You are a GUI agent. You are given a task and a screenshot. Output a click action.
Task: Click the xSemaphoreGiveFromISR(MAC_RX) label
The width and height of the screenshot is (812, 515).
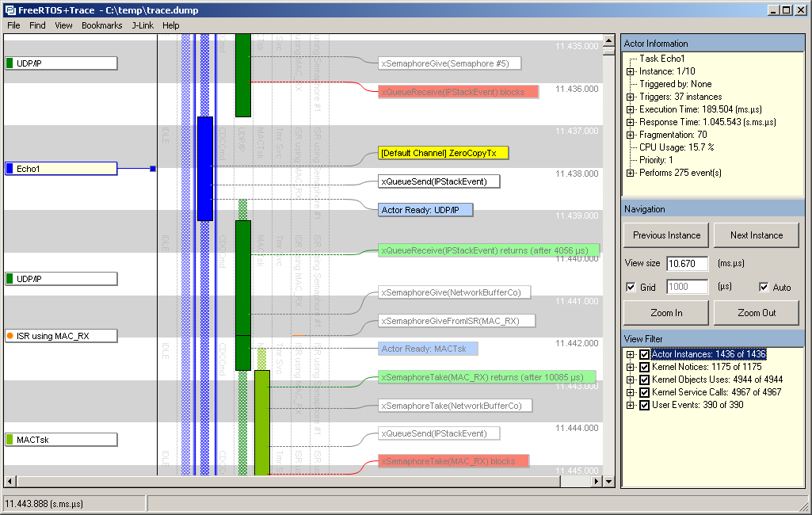(457, 321)
